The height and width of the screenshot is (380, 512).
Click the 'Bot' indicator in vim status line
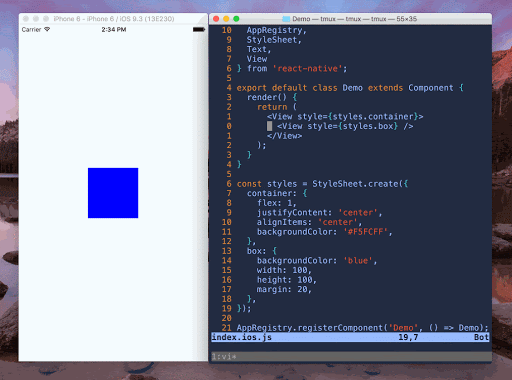coord(481,337)
